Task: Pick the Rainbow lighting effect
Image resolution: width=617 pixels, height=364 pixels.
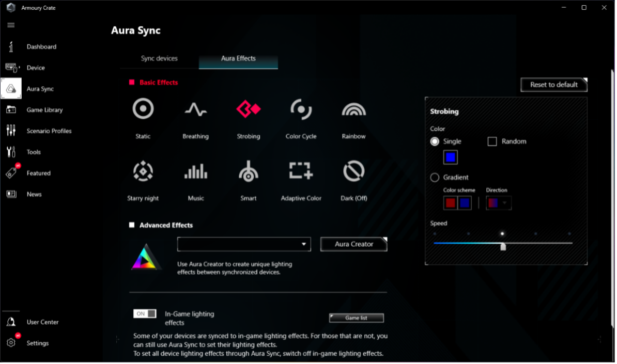Action: (353, 109)
